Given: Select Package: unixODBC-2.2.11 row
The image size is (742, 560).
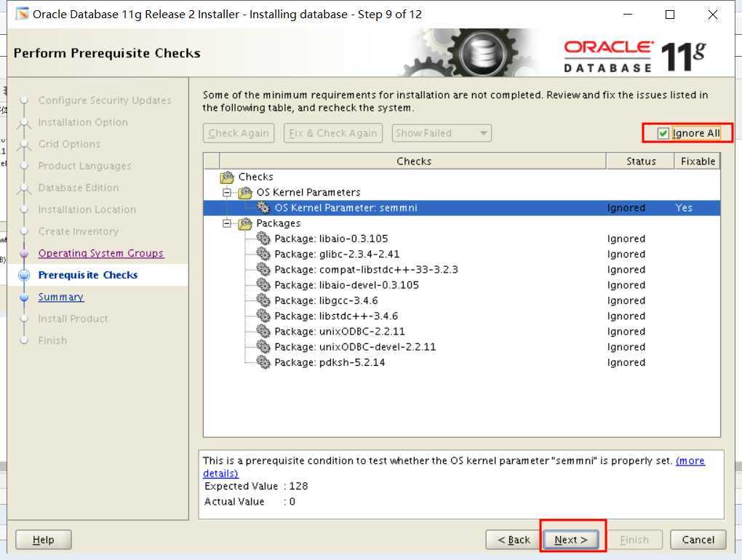Looking at the screenshot, I should [x=462, y=331].
